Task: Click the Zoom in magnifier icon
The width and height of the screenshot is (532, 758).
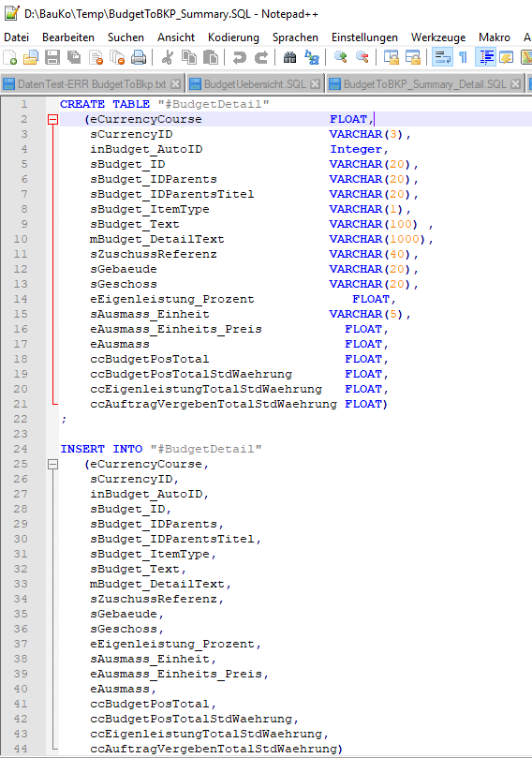Action: pos(341,57)
